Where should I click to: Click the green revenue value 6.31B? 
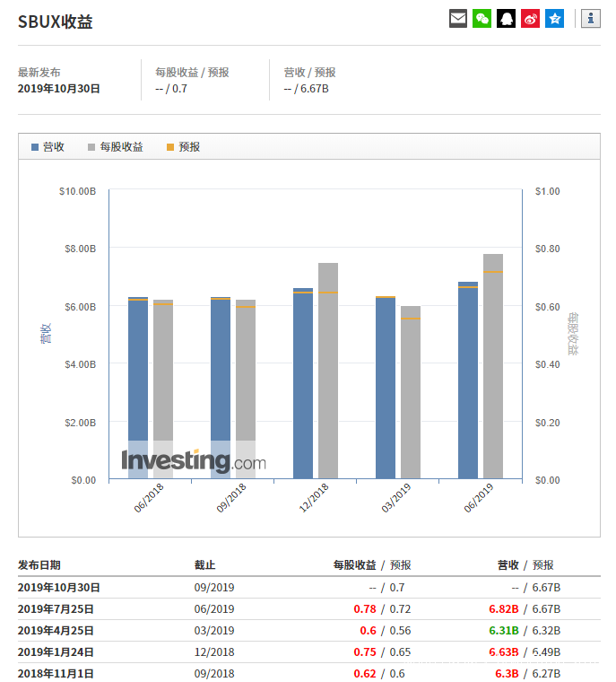[504, 631]
